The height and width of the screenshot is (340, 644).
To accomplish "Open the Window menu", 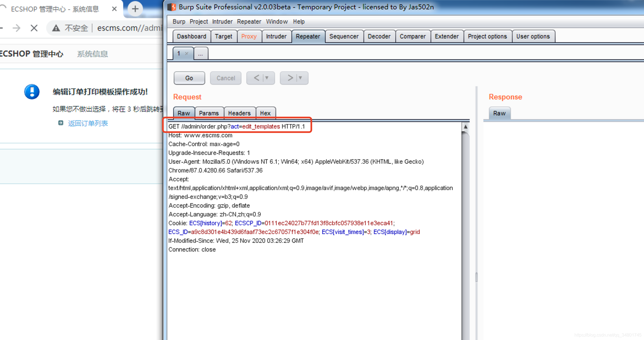I will pos(277,21).
